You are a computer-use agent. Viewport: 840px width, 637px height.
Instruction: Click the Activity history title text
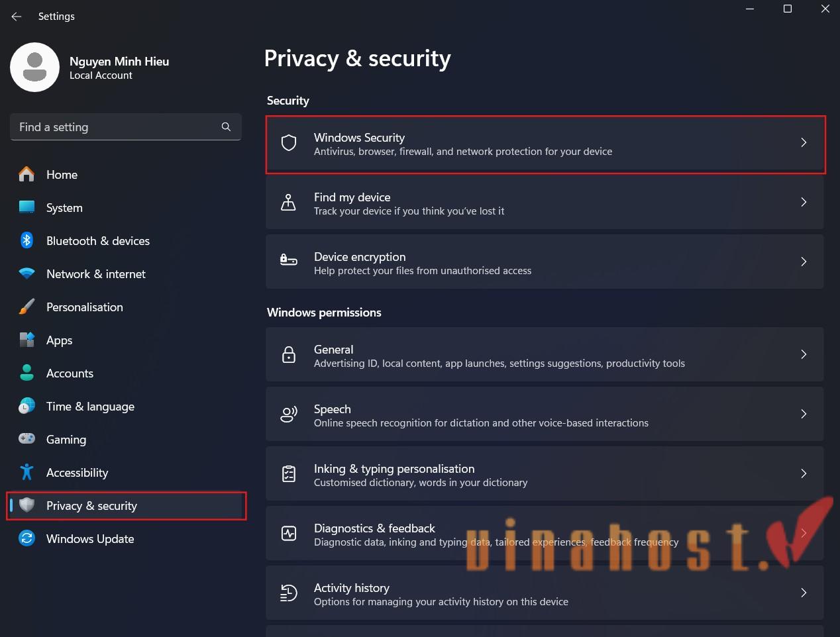pyautogui.click(x=352, y=587)
